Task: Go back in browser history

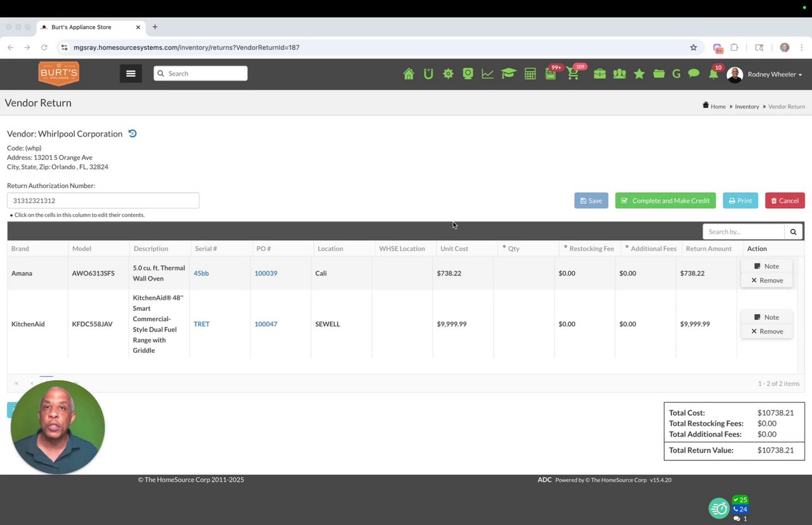Action: (10, 48)
